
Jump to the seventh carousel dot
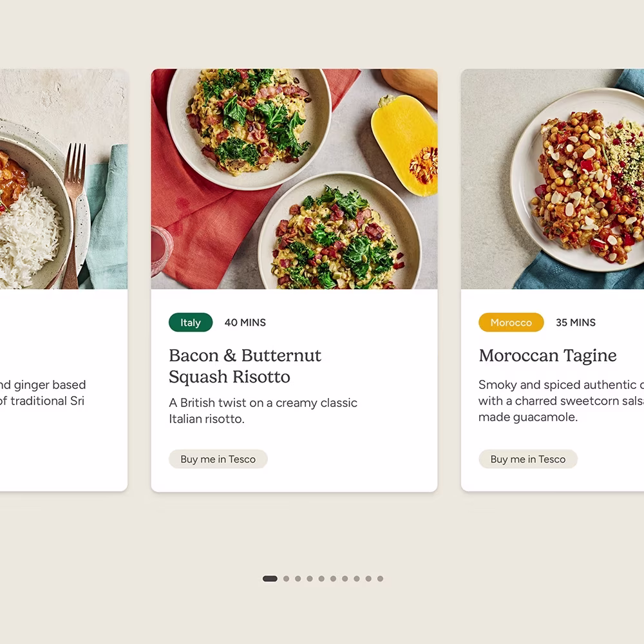click(x=345, y=579)
